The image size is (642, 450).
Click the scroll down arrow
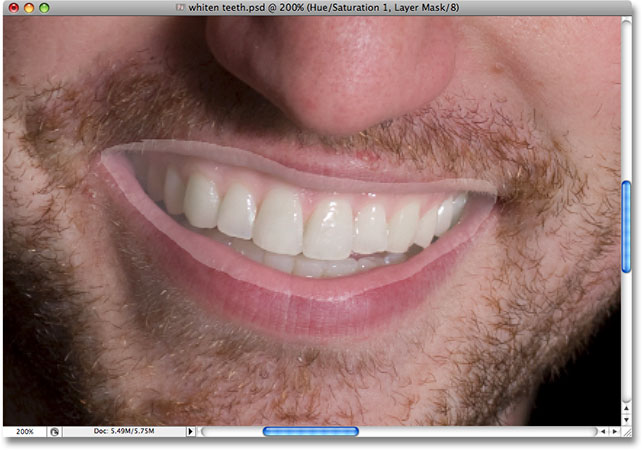[626, 420]
